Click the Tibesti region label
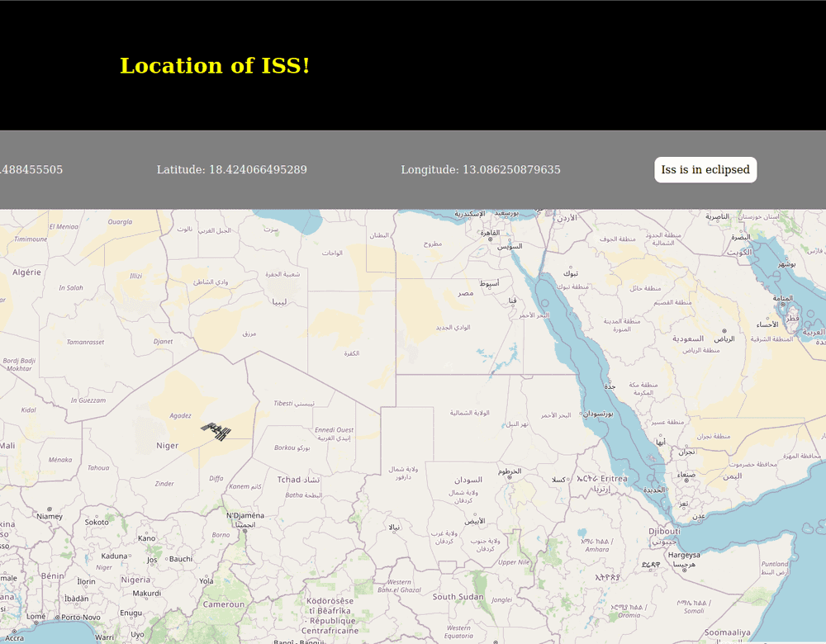The height and width of the screenshot is (644, 826). tap(282, 403)
